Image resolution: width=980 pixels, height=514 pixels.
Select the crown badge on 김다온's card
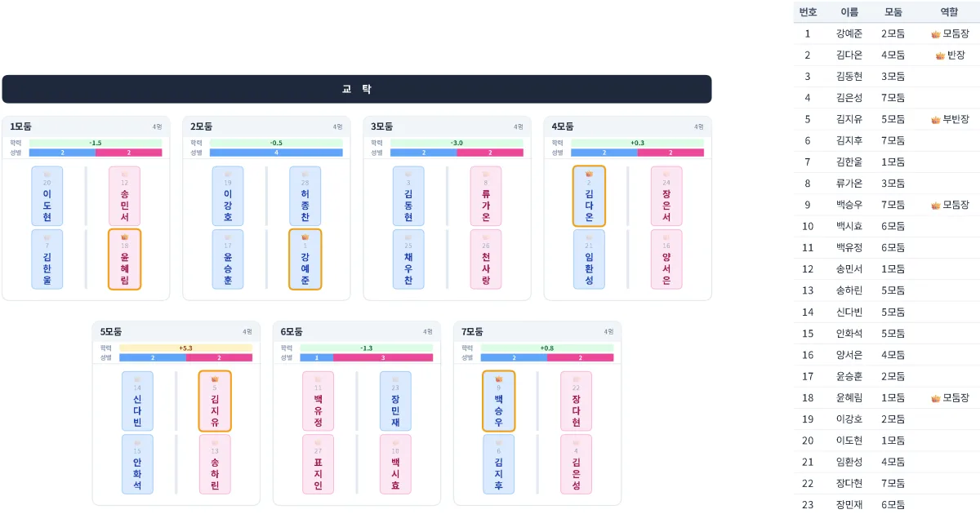587,174
